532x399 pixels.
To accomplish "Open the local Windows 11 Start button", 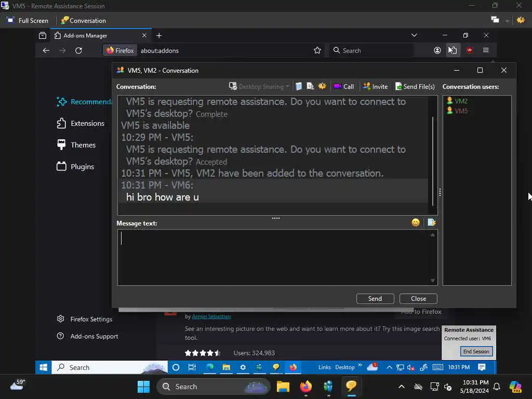I will (x=144, y=387).
